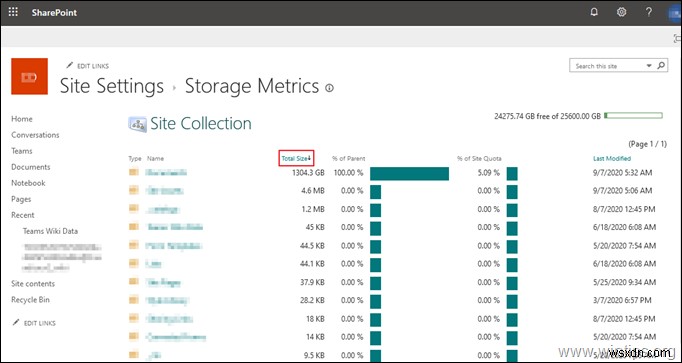Image resolution: width=682 pixels, height=363 pixels.
Task: Click the folder icon in 1.2 MB row
Action: point(134,208)
